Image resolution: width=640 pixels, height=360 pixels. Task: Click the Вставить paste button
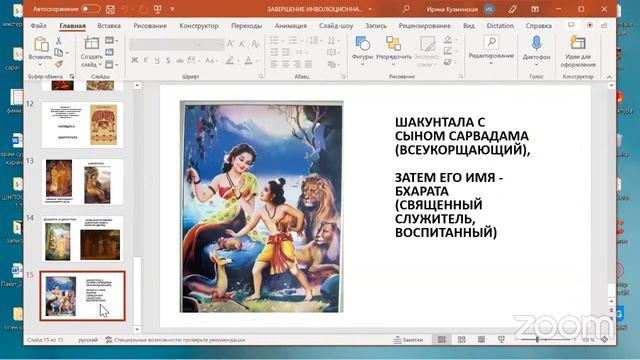tap(40, 51)
